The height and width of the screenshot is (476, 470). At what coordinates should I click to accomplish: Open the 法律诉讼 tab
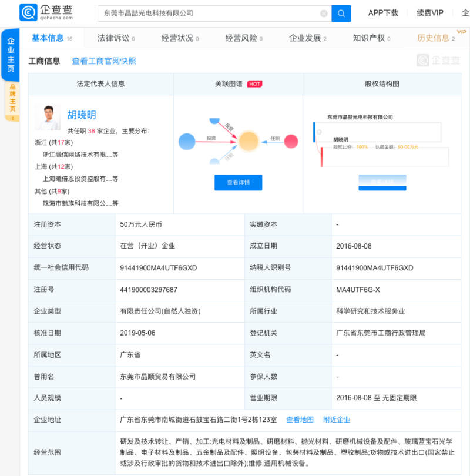point(116,38)
